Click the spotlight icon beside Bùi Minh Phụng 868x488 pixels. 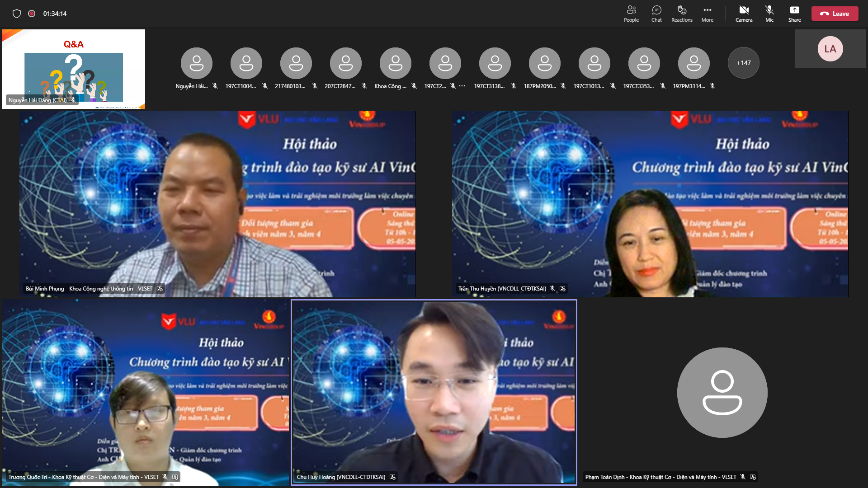click(x=160, y=289)
